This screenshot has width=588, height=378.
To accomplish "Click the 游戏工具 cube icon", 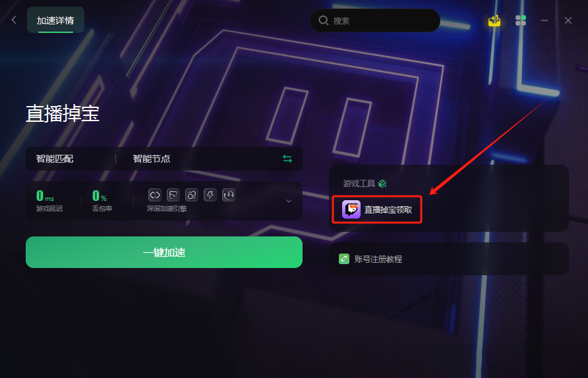I will pyautogui.click(x=382, y=183).
